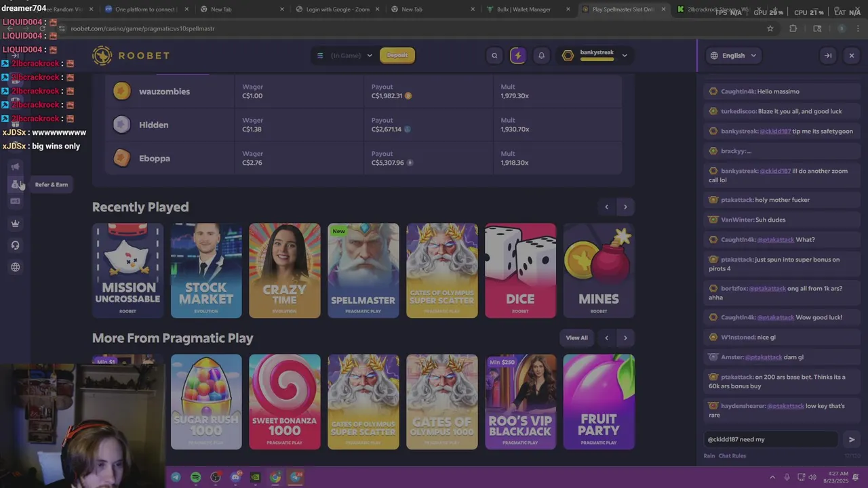Open Mission Uncrossable game tile
868x488 pixels.
point(127,270)
